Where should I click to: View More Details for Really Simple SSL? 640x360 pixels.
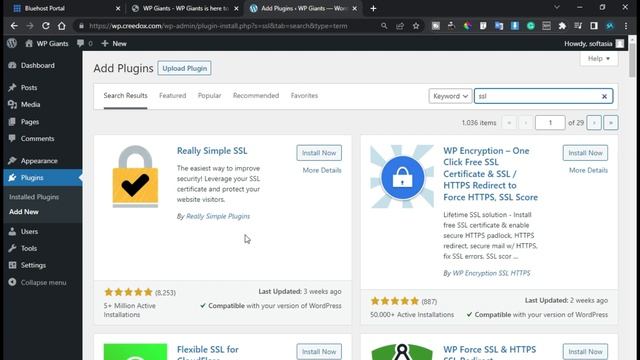click(322, 170)
